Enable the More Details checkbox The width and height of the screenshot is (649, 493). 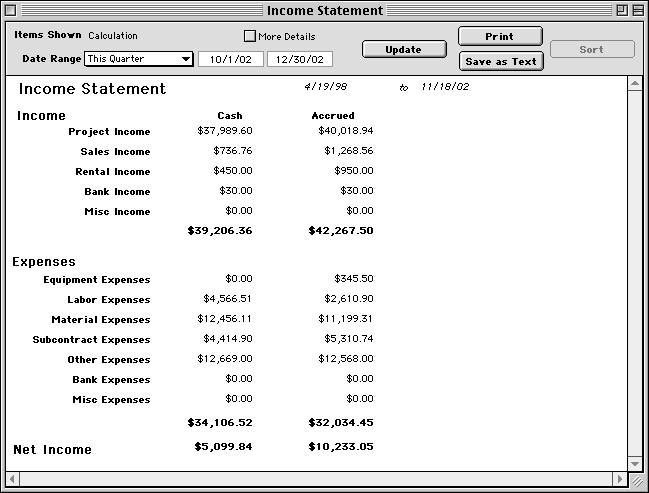click(250, 36)
